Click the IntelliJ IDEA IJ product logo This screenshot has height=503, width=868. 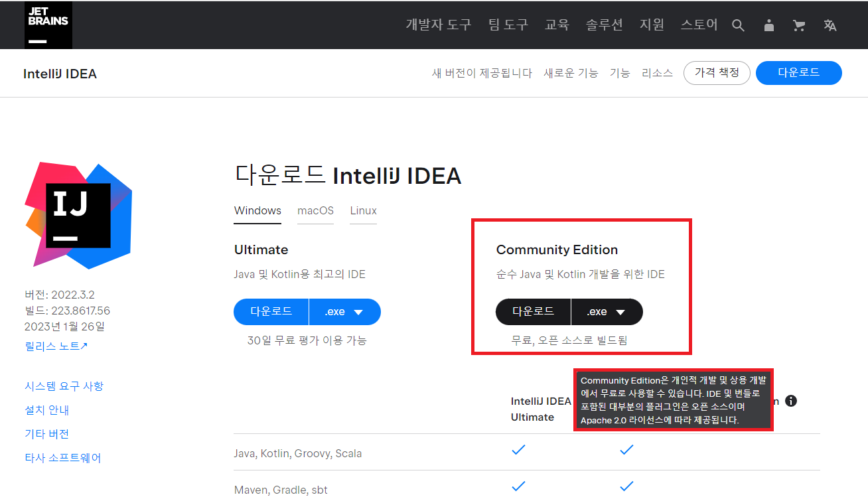(78, 215)
